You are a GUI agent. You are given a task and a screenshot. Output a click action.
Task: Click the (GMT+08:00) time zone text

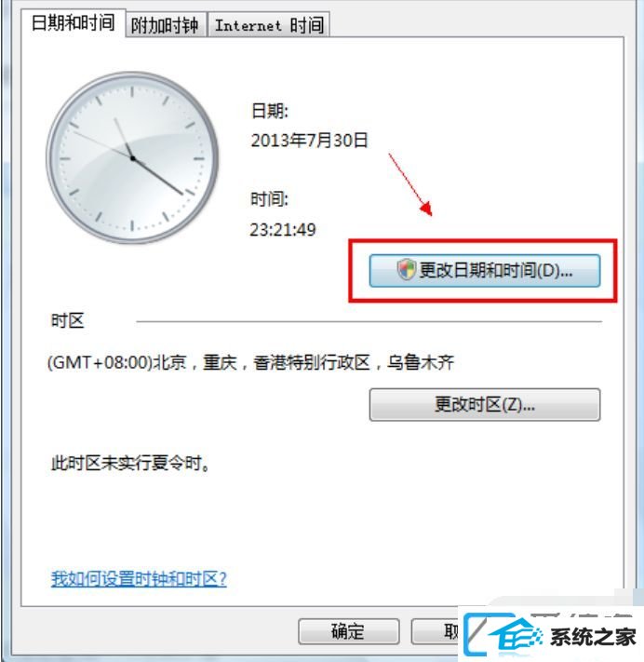[250, 363]
